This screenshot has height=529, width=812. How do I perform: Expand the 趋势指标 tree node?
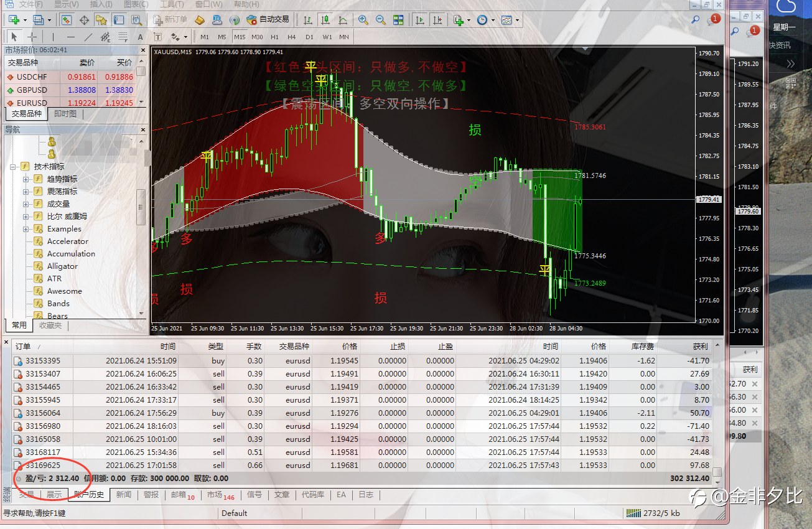(26, 179)
